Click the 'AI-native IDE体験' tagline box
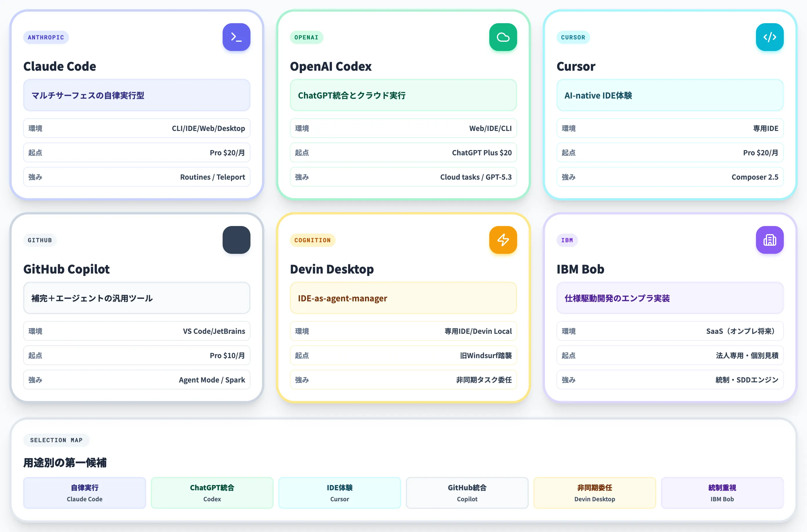Viewport: 807px width, 532px height. pyautogui.click(x=670, y=95)
